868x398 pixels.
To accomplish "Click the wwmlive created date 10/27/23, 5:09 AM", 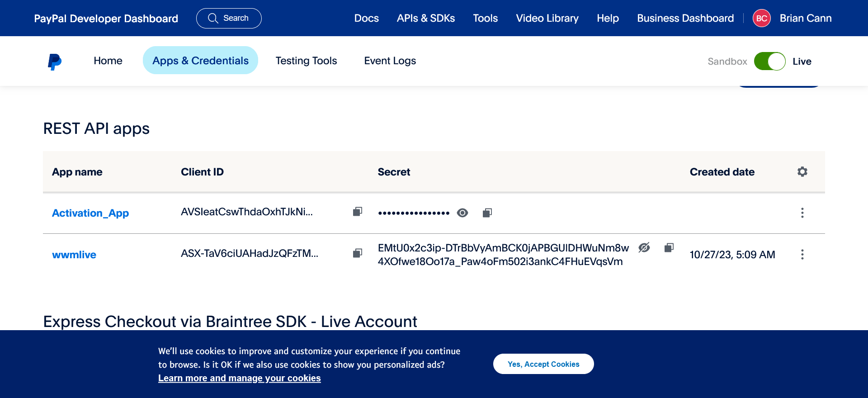I will (732, 255).
